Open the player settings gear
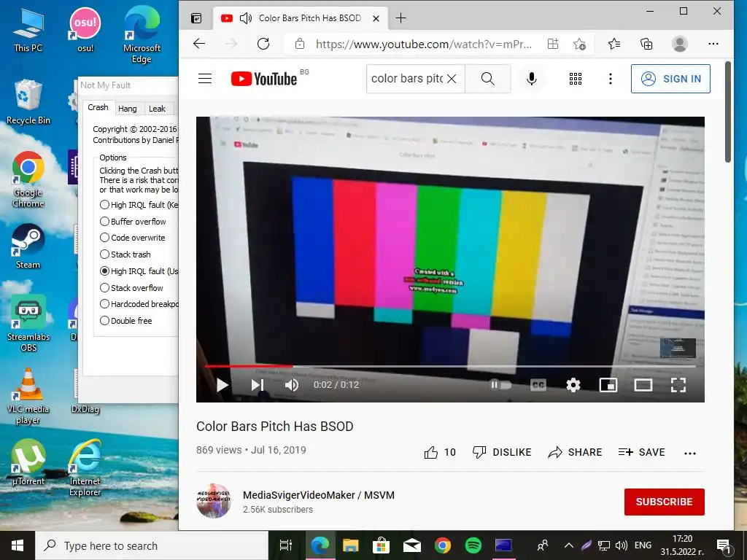 [573, 385]
